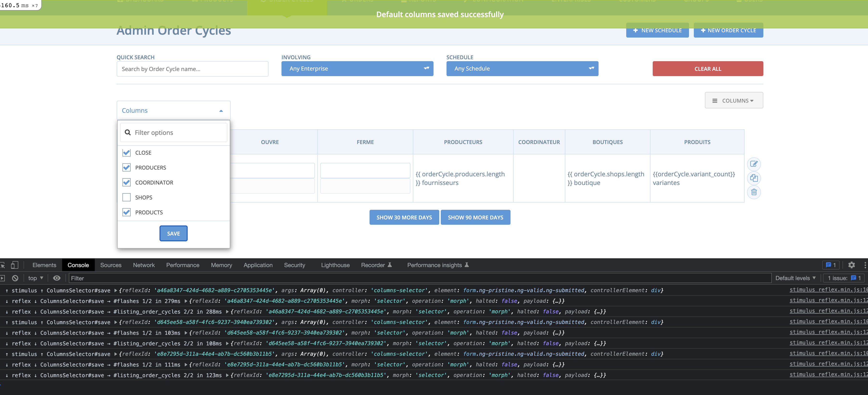Open the create live expression eye icon
The width and height of the screenshot is (868, 395).
pos(57,278)
